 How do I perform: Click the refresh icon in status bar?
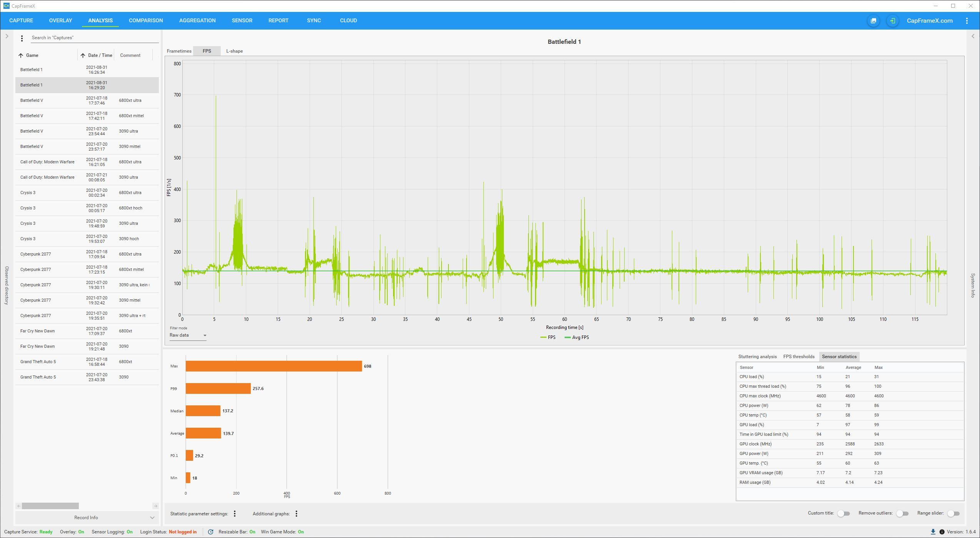point(210,532)
